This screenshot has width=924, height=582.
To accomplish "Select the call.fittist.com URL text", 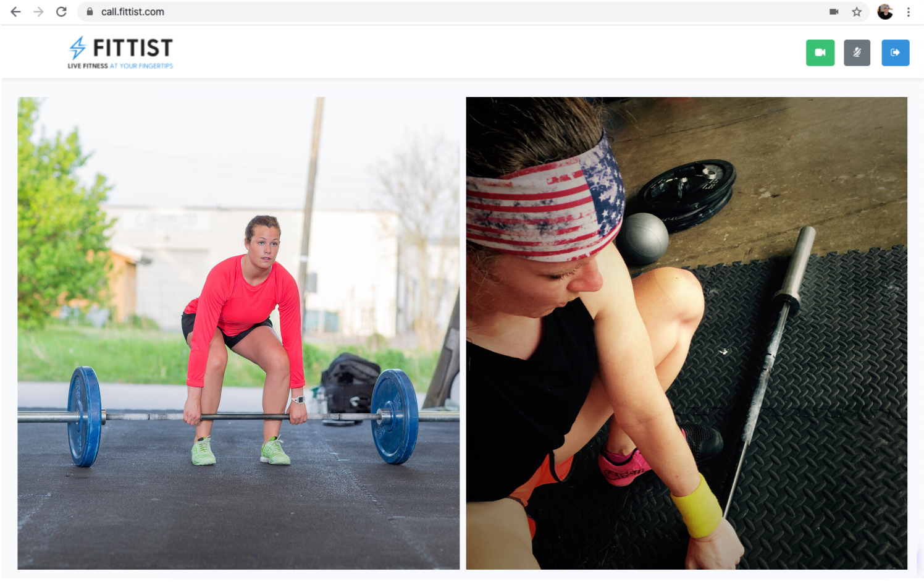I will pyautogui.click(x=133, y=12).
